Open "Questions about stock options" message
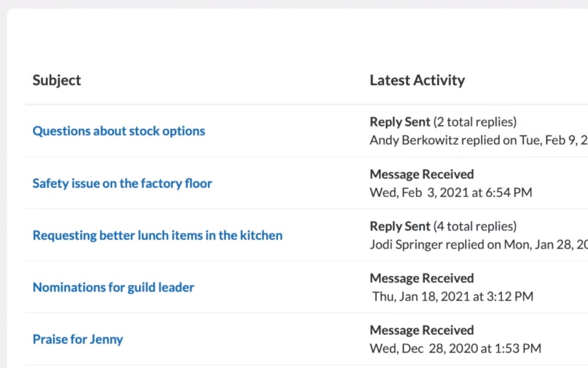 click(x=119, y=131)
